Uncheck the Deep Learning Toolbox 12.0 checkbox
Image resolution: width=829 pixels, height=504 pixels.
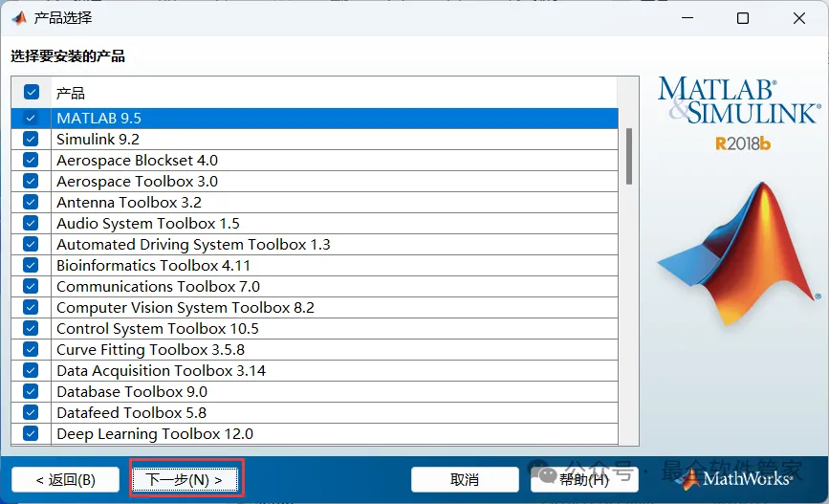(31, 433)
